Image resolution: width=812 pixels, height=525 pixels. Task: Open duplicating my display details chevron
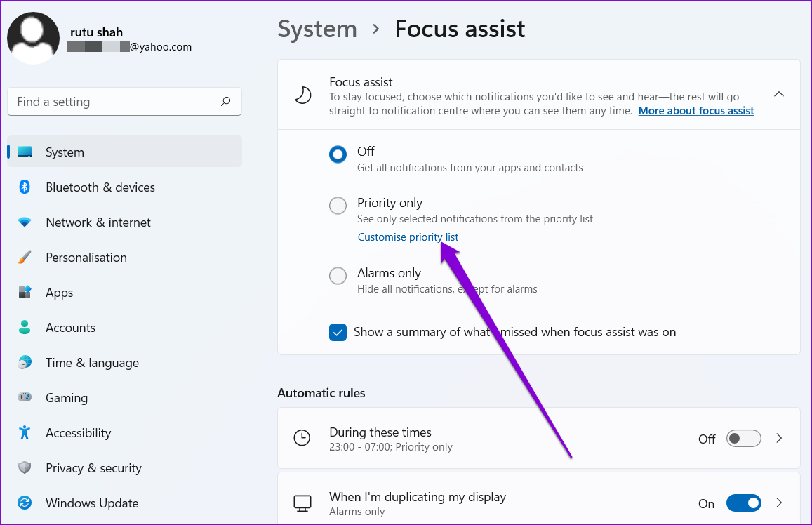point(779,503)
